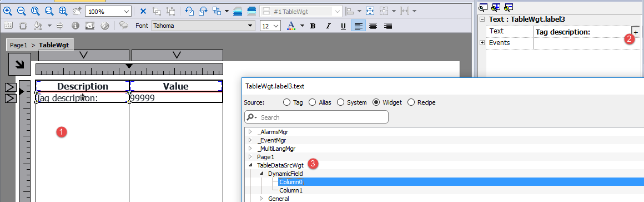Toggle italic text formatting
The height and width of the screenshot is (202, 644).
coord(328,26)
